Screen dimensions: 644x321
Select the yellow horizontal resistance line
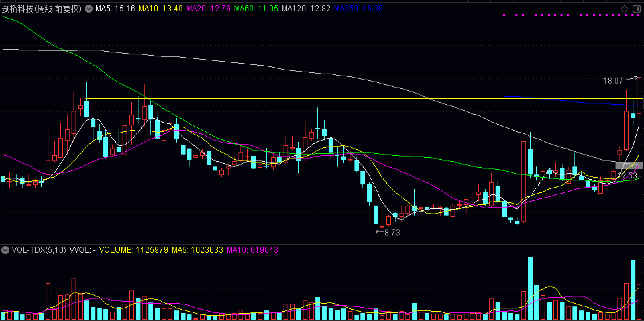pyautogui.click(x=265, y=98)
